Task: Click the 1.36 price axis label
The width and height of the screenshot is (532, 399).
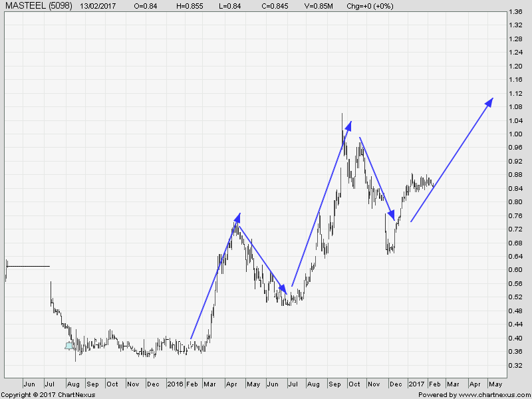Action: tap(516, 12)
